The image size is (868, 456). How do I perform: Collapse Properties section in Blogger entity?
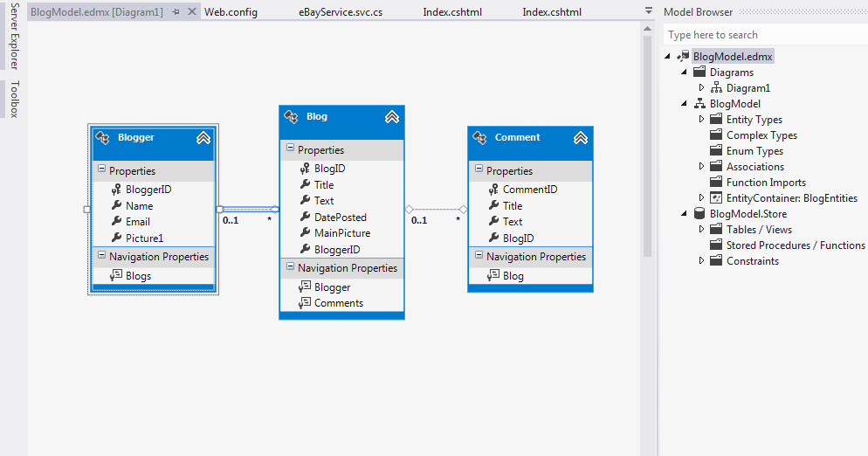(x=101, y=169)
